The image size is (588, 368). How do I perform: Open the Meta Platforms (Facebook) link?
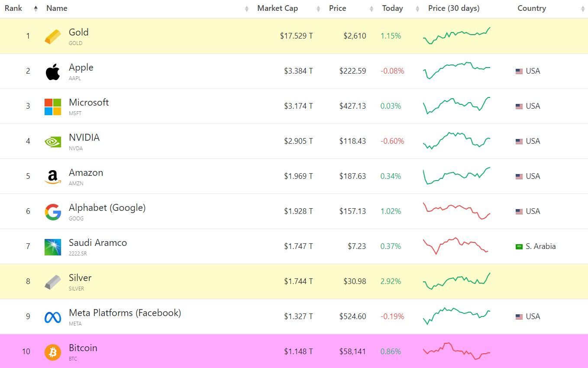pos(125,313)
